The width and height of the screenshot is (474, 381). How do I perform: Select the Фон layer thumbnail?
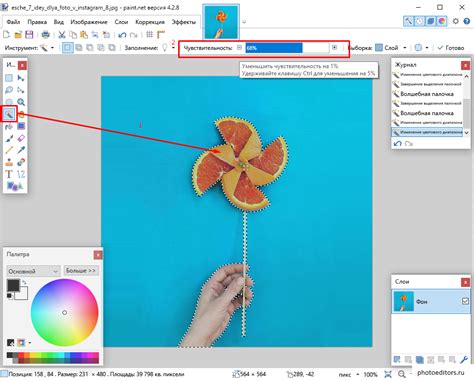404,301
